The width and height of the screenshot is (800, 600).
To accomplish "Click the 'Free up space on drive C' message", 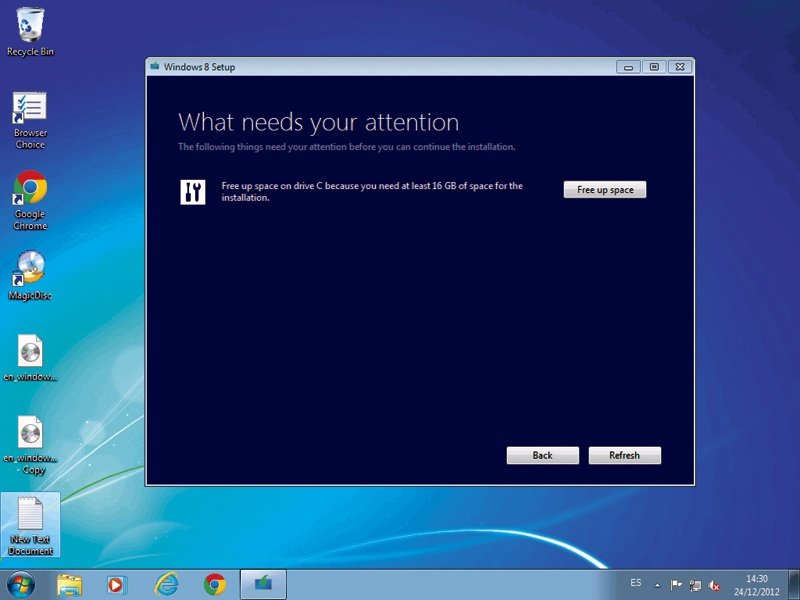I will coord(372,191).
